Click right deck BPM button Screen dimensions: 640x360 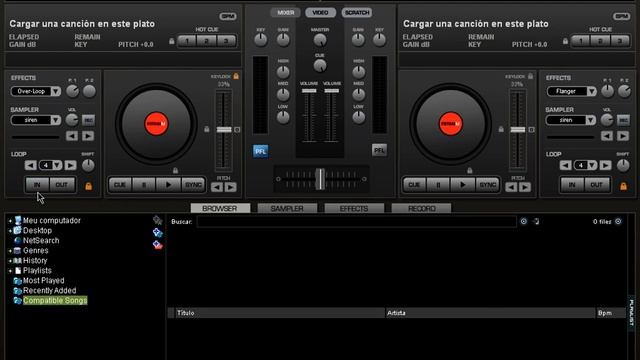pyautogui.click(x=622, y=16)
